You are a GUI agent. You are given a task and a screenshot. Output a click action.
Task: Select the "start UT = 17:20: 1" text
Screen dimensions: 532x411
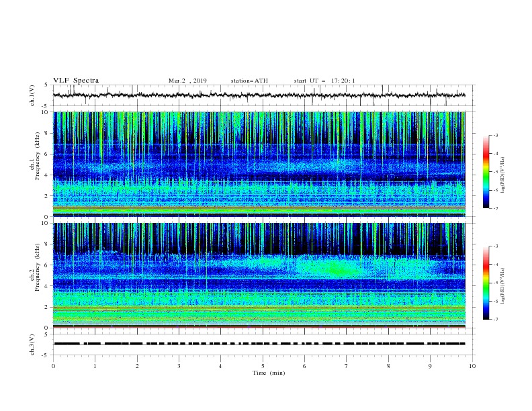point(324,81)
